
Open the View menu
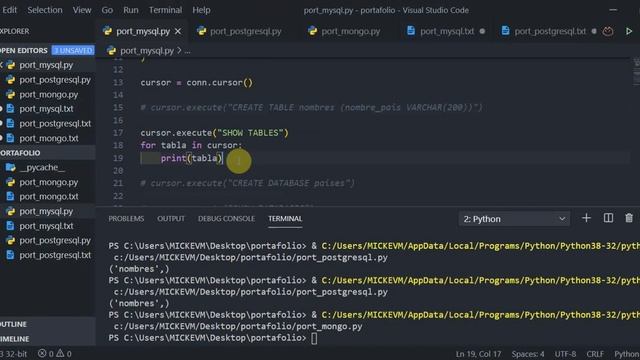pos(82,10)
